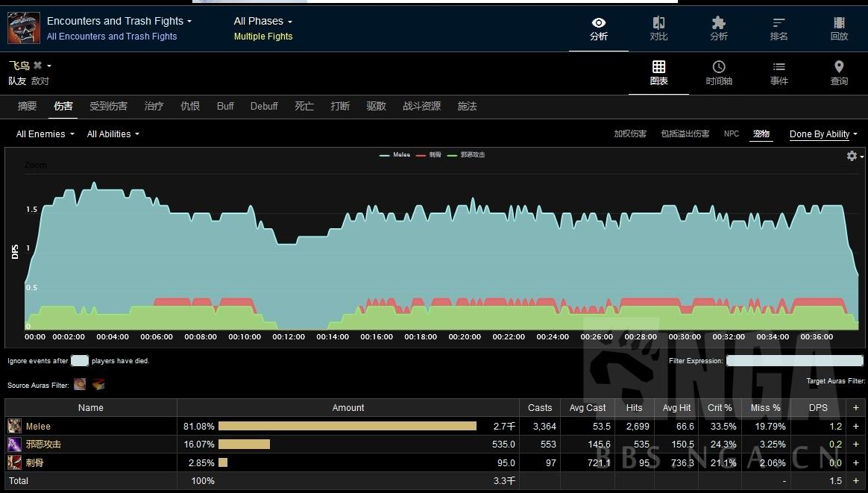Toggle the 宠物 pets option
This screenshot has width=868, height=493.
(x=761, y=134)
